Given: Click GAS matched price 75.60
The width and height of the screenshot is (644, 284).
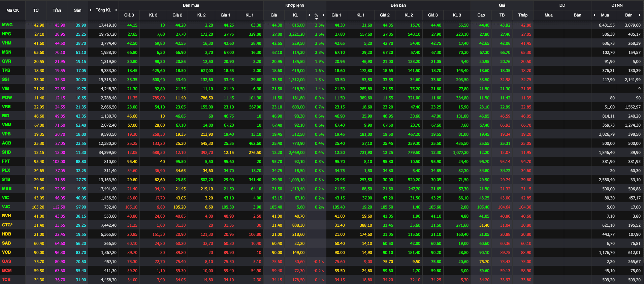Looking at the screenshot, I should tap(277, 262).
